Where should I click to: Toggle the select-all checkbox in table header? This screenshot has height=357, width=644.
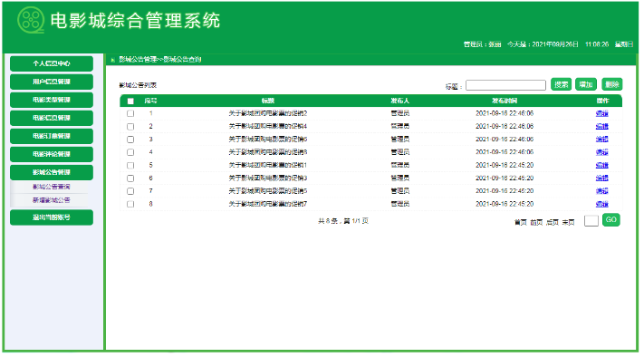130,101
